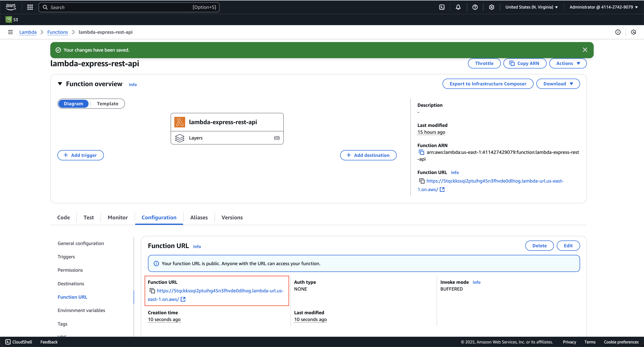Launch CloudShell from the top bar icon
The width and height of the screenshot is (644, 347).
pyautogui.click(x=442, y=7)
